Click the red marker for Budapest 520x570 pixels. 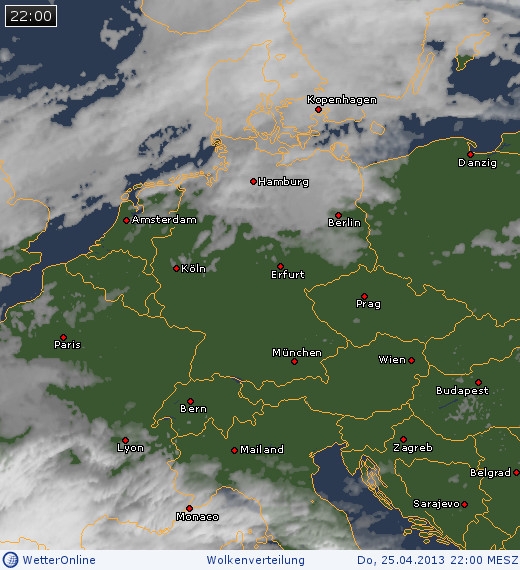(479, 382)
